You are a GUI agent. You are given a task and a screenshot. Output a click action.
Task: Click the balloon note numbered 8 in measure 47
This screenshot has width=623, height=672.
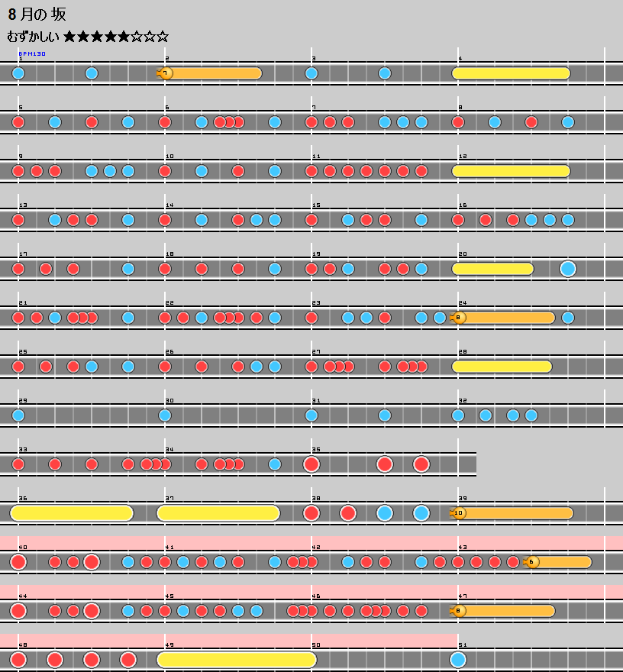tap(459, 611)
